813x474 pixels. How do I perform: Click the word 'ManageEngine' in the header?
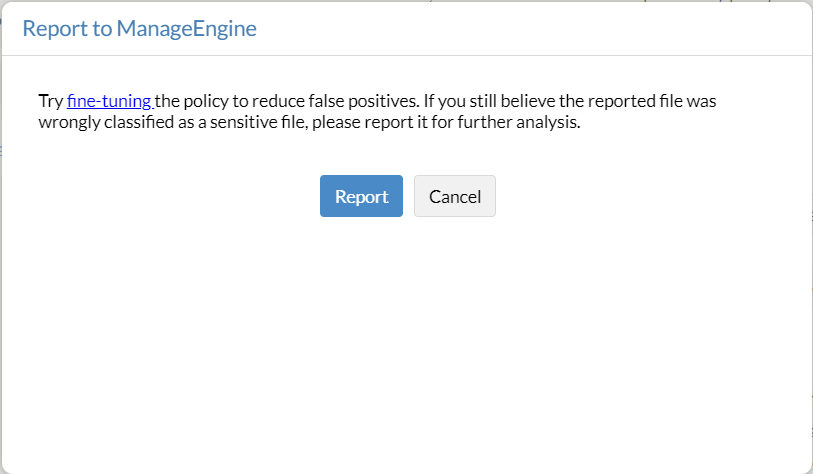pyautogui.click(x=186, y=28)
